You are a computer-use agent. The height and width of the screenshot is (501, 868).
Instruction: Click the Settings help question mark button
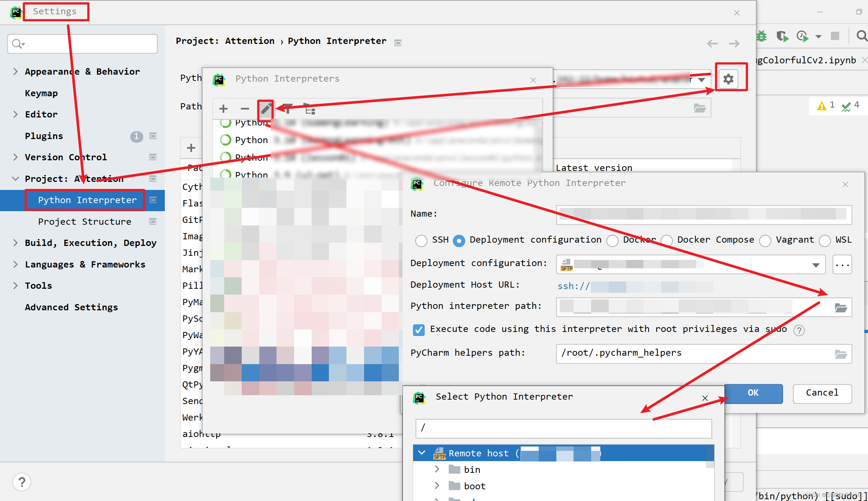22,482
